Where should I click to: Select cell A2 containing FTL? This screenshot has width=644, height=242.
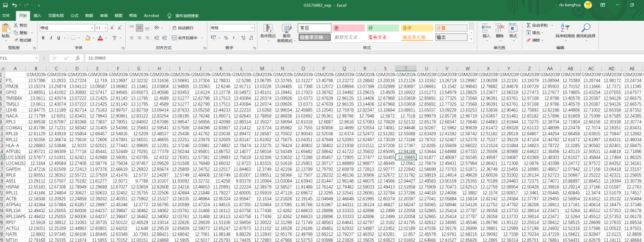tap(15, 80)
